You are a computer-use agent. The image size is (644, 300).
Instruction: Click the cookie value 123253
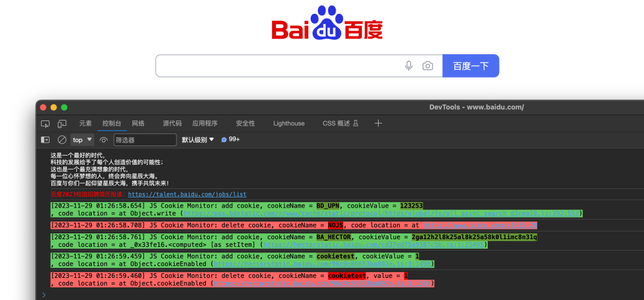(x=411, y=206)
